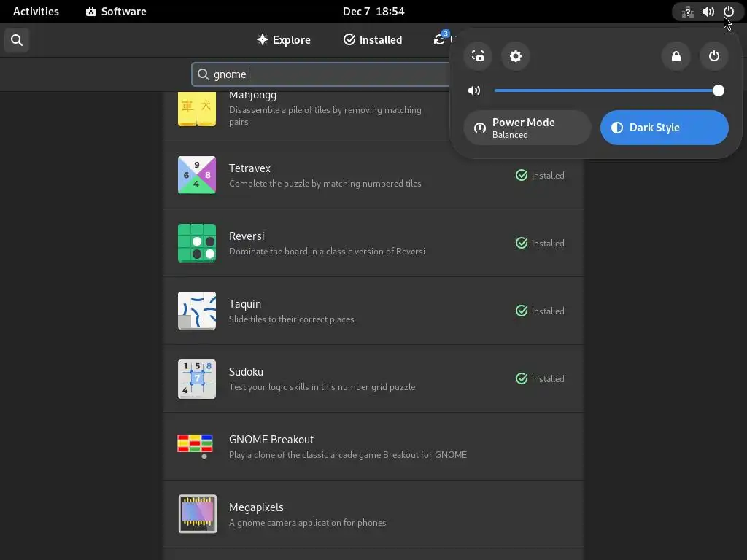Click the Sudoku installed checkmark icon
The image size is (747, 560).
click(522, 378)
